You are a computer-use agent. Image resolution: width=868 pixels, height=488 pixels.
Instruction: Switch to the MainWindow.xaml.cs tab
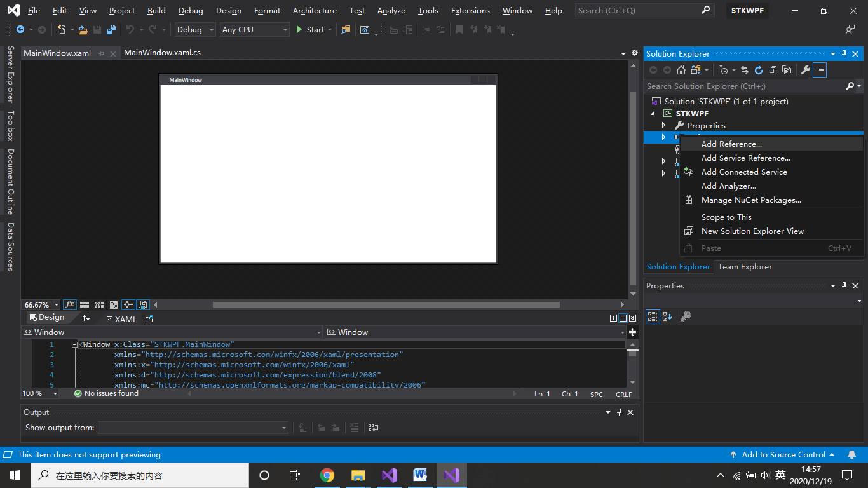point(163,53)
